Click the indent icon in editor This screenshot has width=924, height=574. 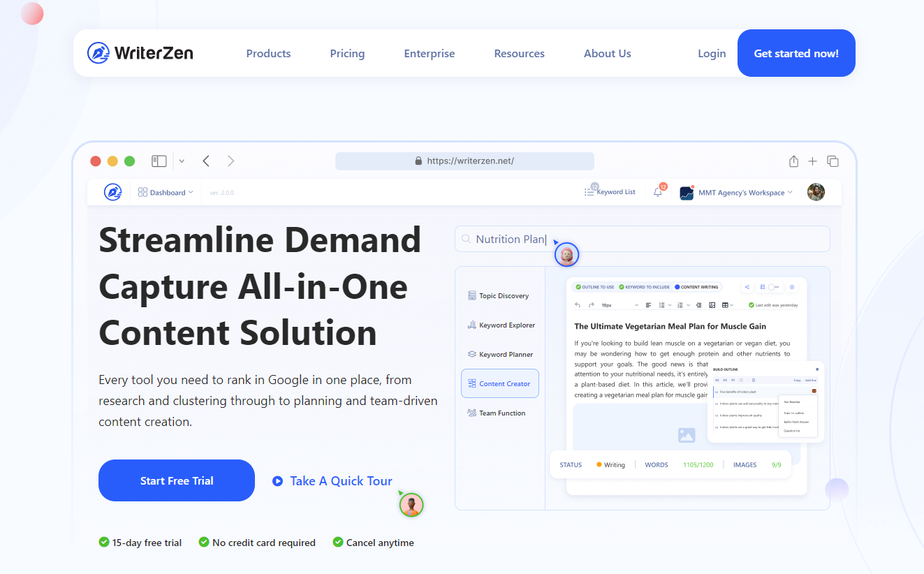tap(698, 305)
